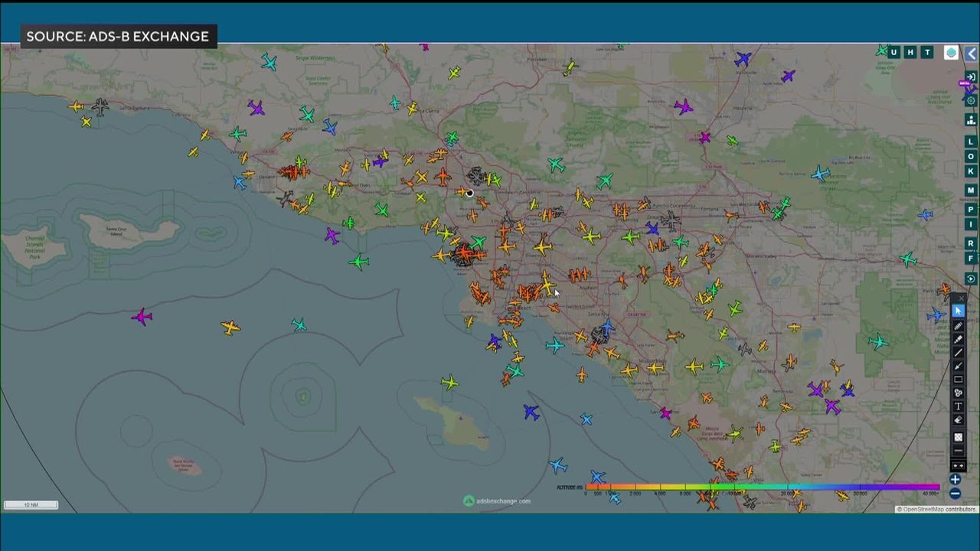This screenshot has height=551, width=980.
Task: Open the line thickness selector
Action: coord(958,451)
